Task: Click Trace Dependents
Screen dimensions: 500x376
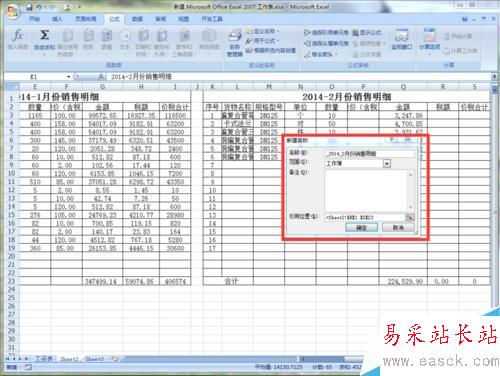Action: pos(326,43)
